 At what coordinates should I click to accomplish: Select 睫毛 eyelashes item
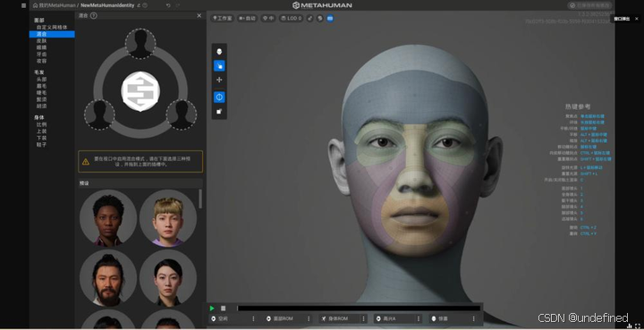(x=41, y=92)
